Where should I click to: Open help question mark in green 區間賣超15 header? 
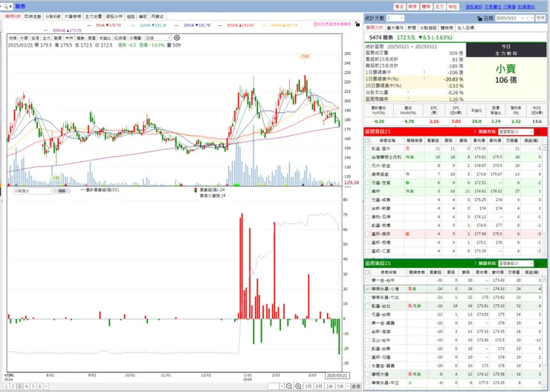click(x=475, y=264)
